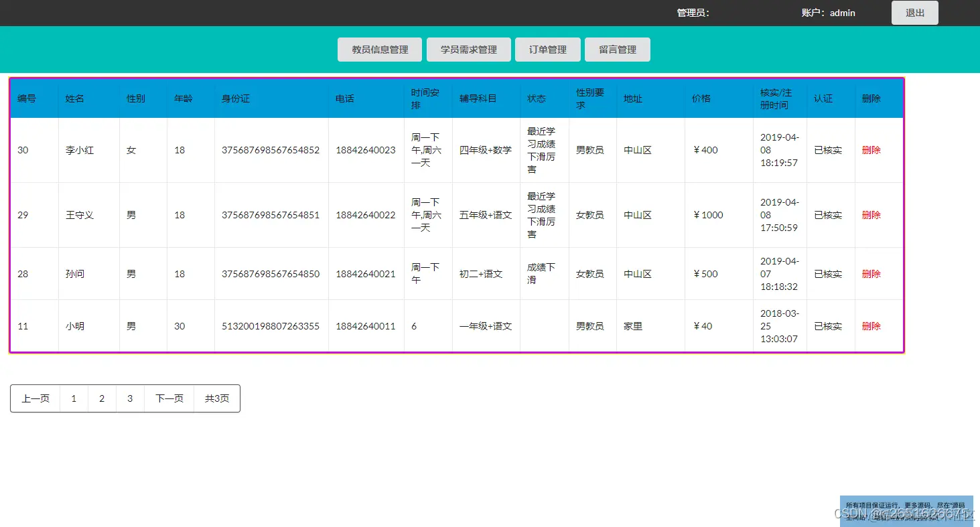The width and height of the screenshot is (980, 527).
Task: Click subject 五年级+语文
Action: coord(486,215)
